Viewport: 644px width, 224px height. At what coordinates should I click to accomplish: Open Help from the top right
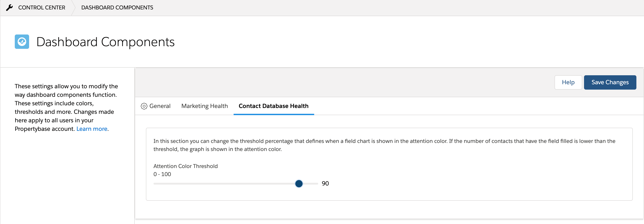568,82
